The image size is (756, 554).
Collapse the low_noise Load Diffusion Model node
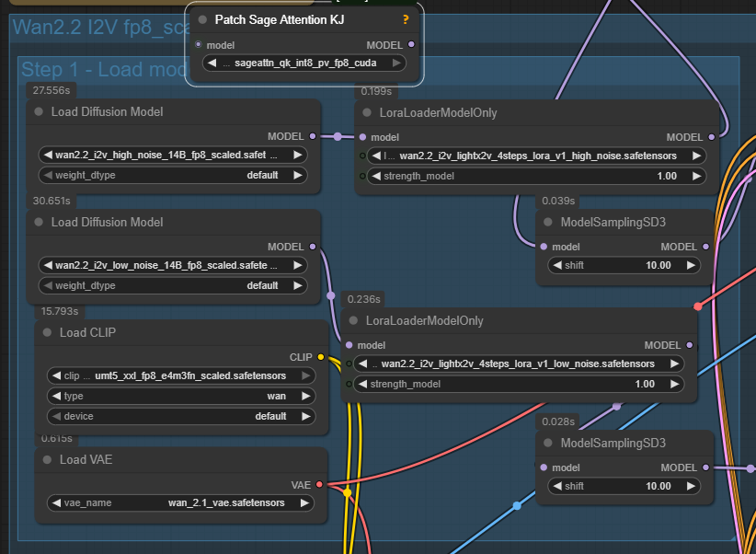click(39, 222)
